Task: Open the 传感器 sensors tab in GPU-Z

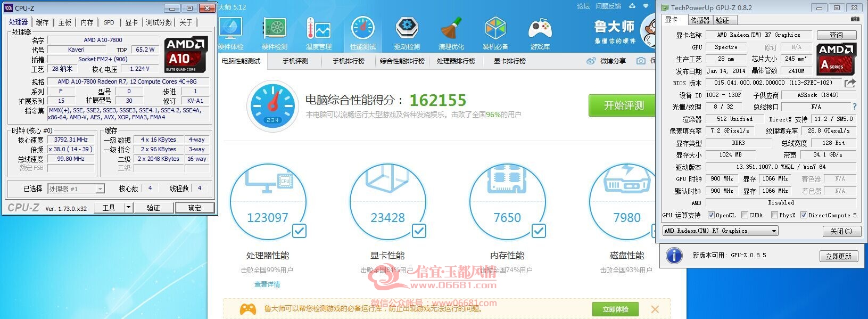Action: [700, 20]
